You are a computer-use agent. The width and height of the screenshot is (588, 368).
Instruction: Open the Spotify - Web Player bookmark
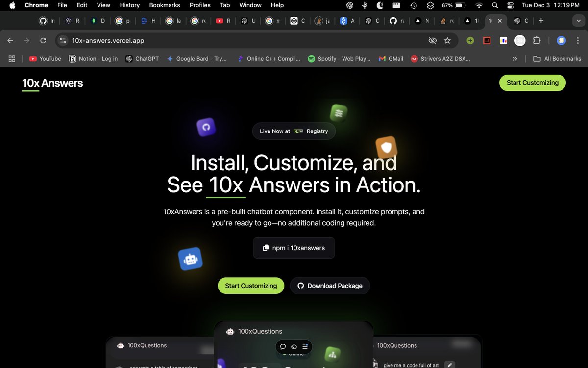pyautogui.click(x=339, y=59)
